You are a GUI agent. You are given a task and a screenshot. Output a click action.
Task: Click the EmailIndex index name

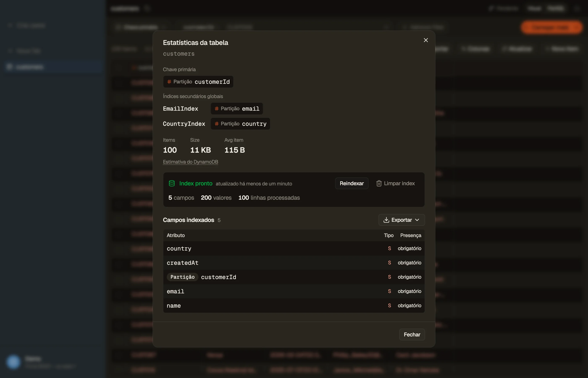(x=180, y=109)
